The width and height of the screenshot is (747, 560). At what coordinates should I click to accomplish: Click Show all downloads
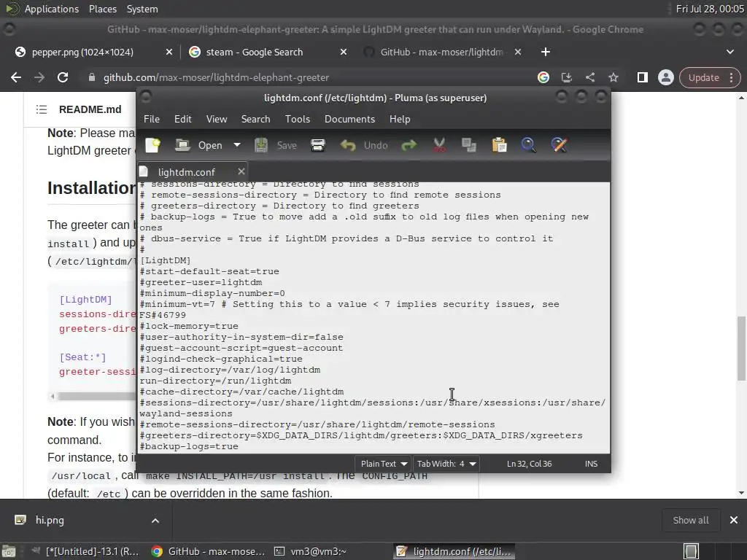click(690, 521)
